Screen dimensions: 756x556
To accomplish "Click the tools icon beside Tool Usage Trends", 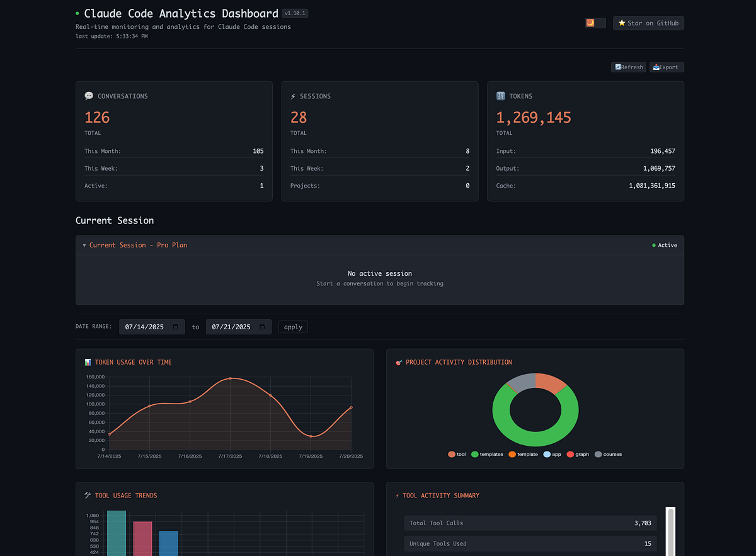I will (88, 496).
